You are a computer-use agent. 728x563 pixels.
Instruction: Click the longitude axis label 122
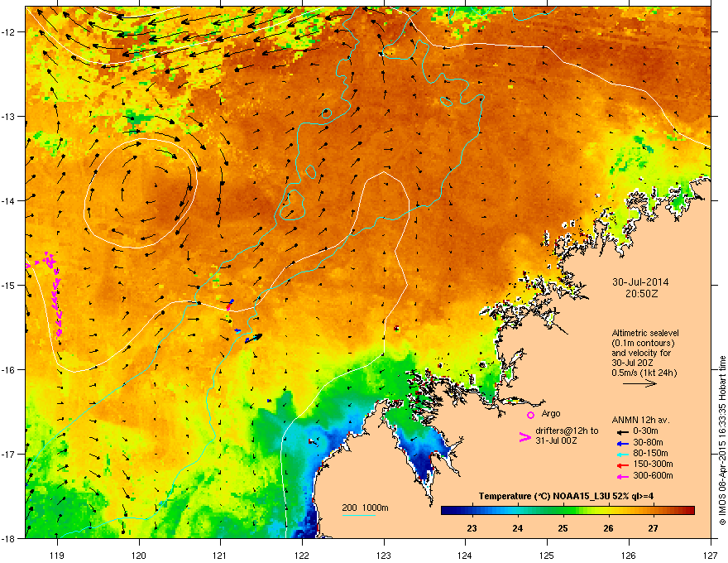point(302,556)
